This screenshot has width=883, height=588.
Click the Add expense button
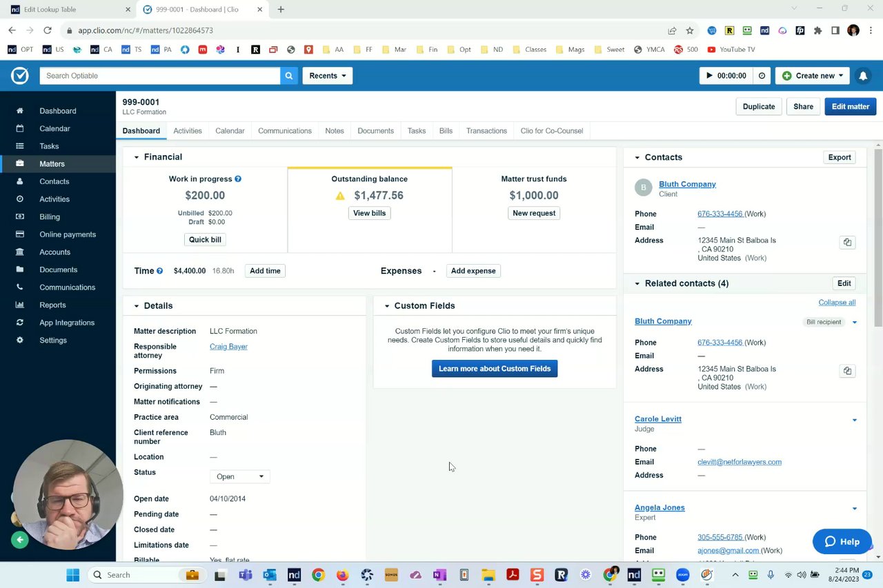[x=473, y=271]
